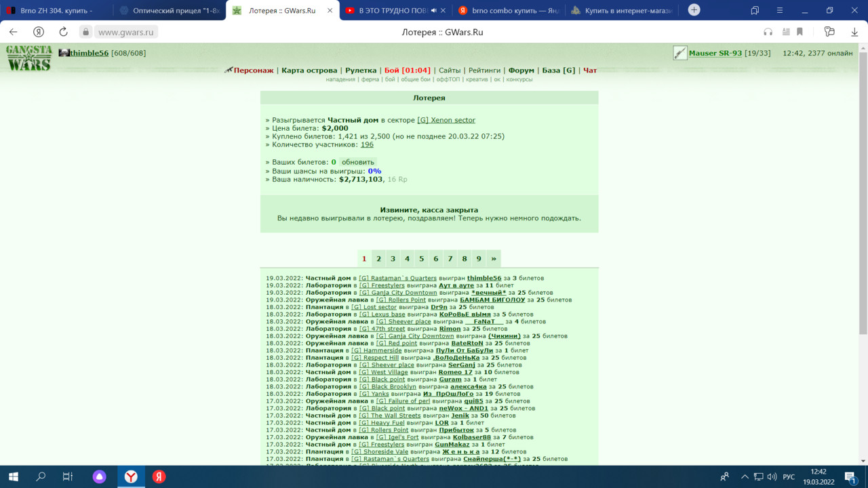Open the Mauser SR-93 item link
This screenshot has height=488, width=868.
pyautogui.click(x=715, y=53)
